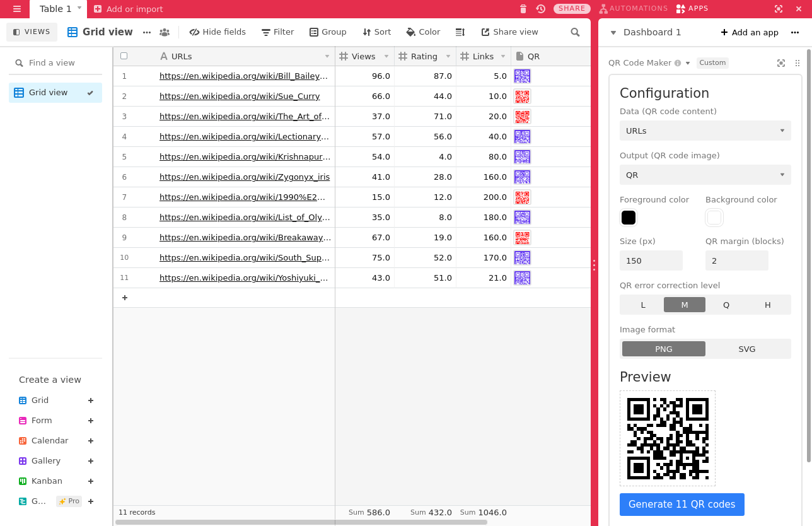The height and width of the screenshot is (526, 812).
Task: Open the Color menu
Action: (x=424, y=32)
